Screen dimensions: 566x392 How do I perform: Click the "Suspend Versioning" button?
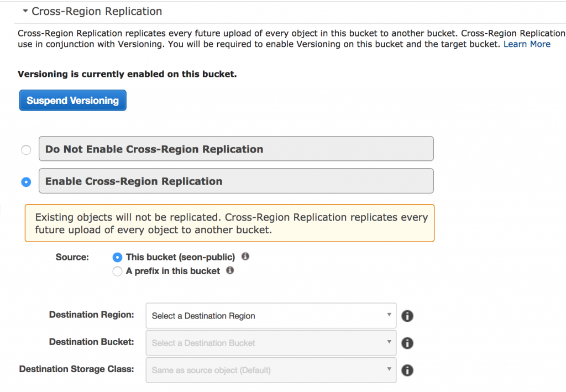pyautogui.click(x=72, y=100)
